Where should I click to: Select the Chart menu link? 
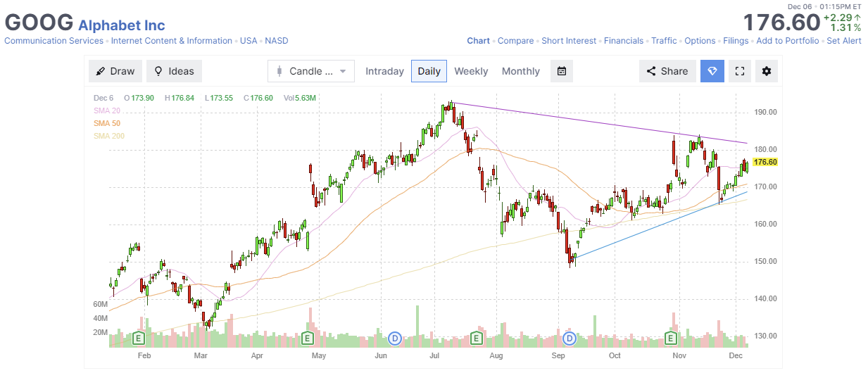point(479,41)
